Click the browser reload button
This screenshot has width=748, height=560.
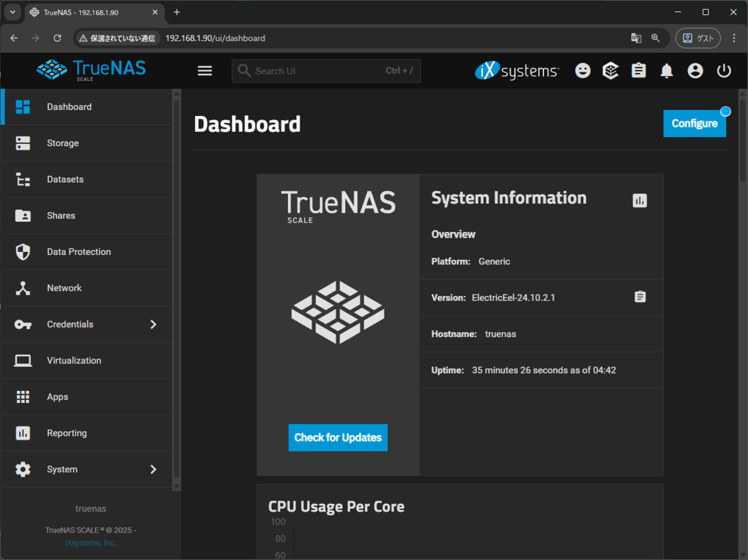point(57,38)
